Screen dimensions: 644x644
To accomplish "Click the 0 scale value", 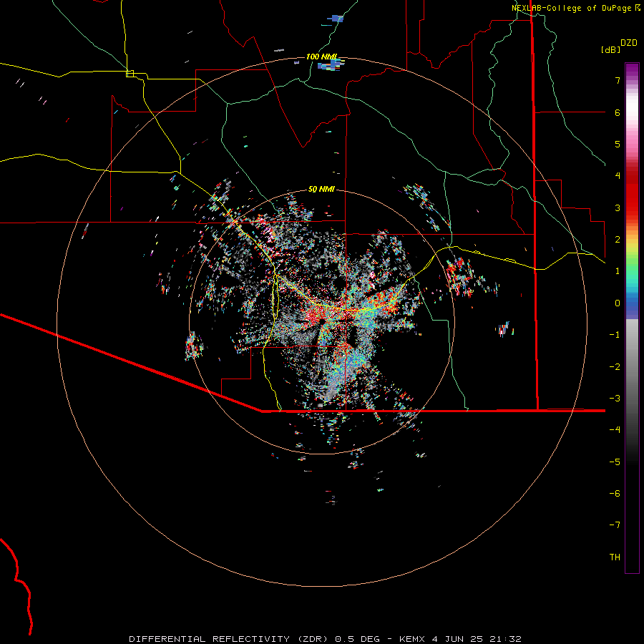I will click(x=618, y=303).
